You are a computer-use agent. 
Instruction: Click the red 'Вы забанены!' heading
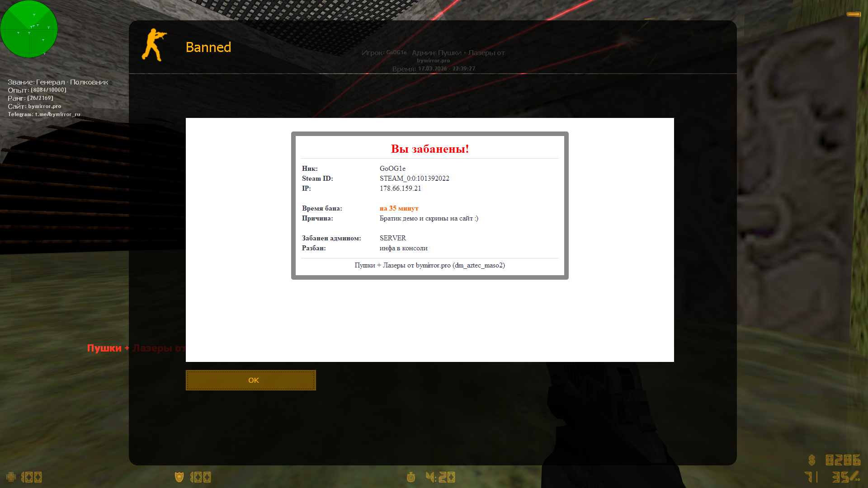tap(429, 149)
